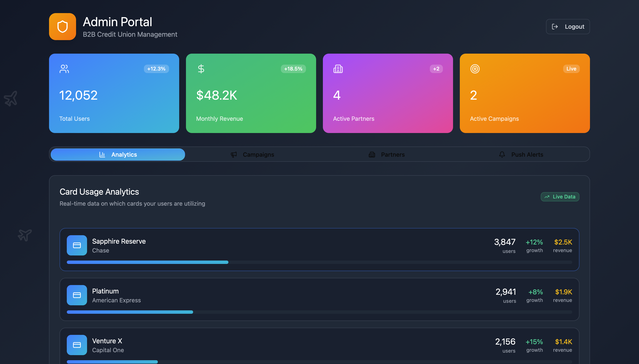Click the dollar sign icon on the revenue card
Viewport: 639px width, 364px height.
(x=201, y=69)
